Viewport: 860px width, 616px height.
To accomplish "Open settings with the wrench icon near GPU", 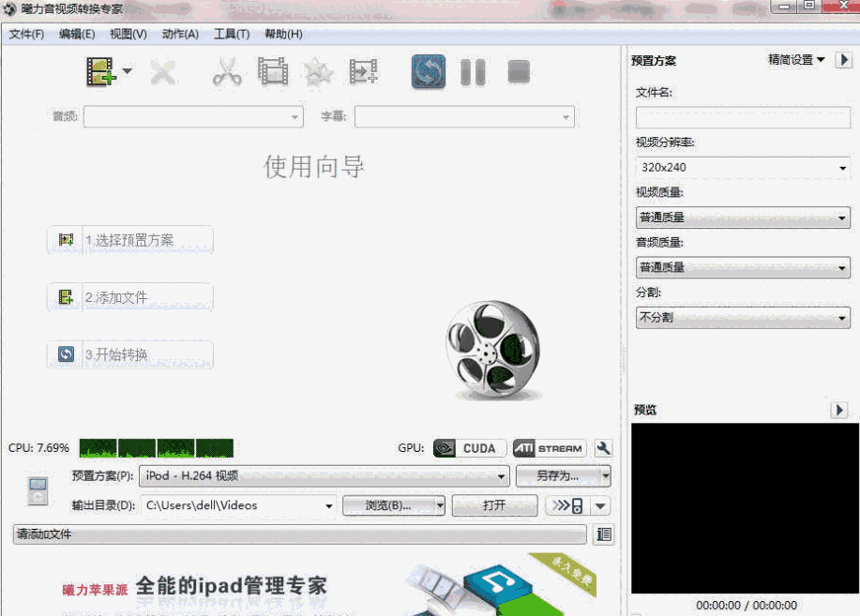I will point(603,448).
